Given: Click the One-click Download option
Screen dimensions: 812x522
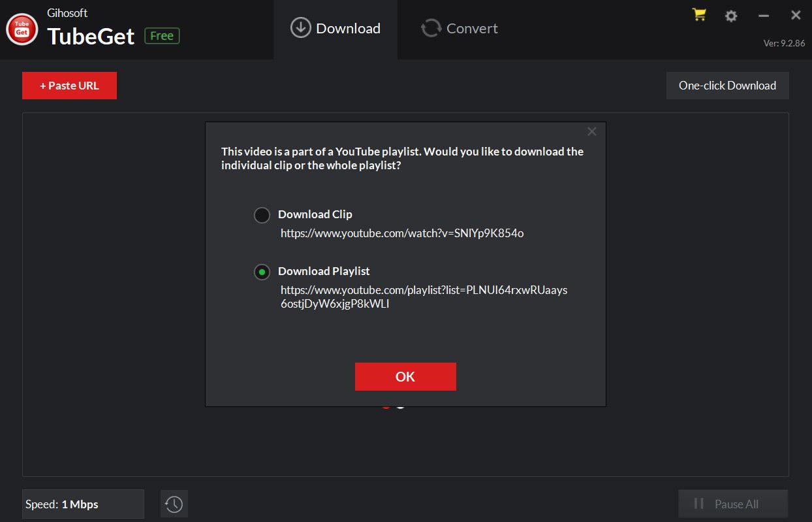Looking at the screenshot, I should [x=727, y=85].
